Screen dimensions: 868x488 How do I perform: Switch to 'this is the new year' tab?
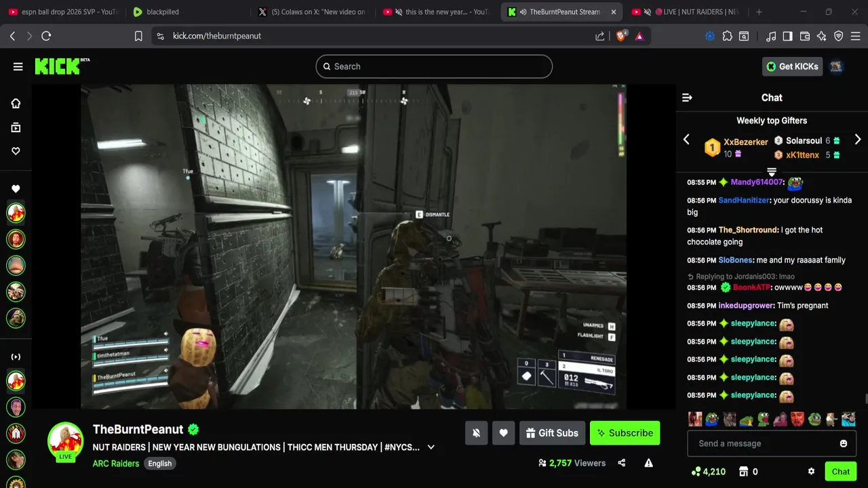point(437,12)
